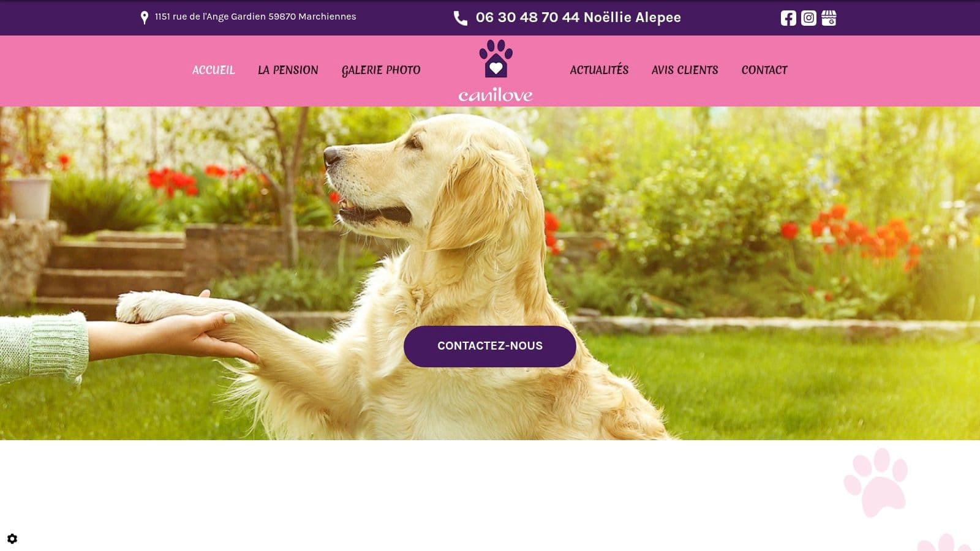Open the Facebook page icon

coord(788,18)
